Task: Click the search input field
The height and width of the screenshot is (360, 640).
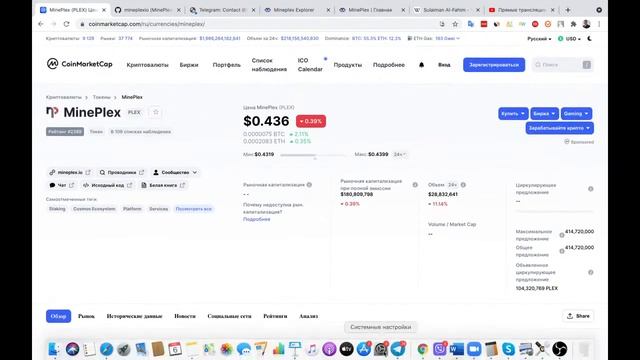Action: pyautogui.click(x=562, y=64)
